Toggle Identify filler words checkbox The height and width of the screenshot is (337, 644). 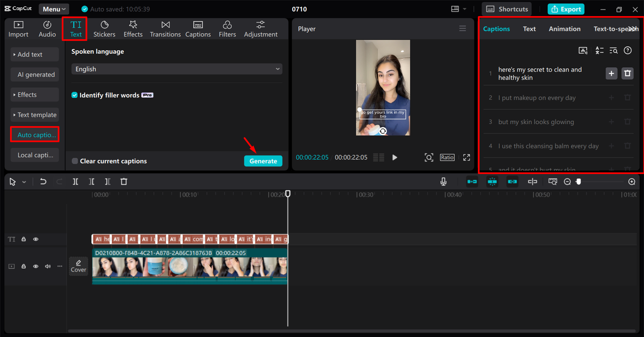[x=74, y=95]
